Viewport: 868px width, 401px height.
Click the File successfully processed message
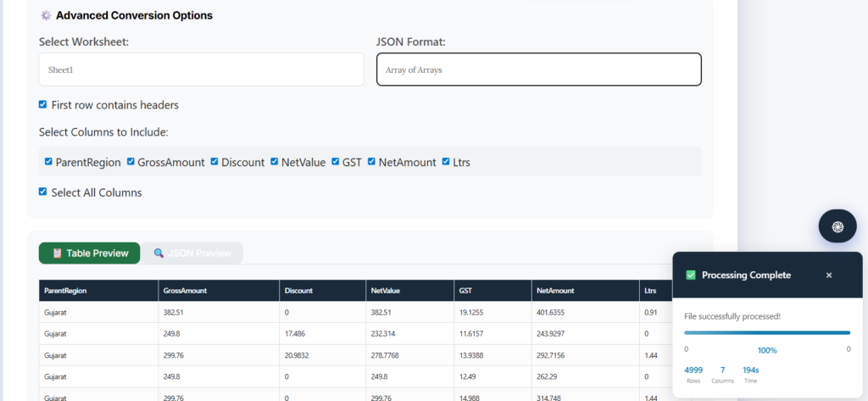coord(732,316)
